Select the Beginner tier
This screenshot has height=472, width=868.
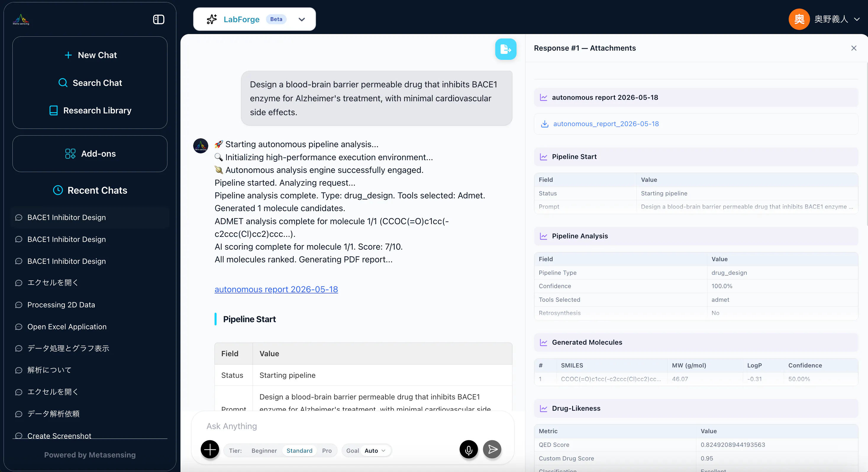click(264, 451)
